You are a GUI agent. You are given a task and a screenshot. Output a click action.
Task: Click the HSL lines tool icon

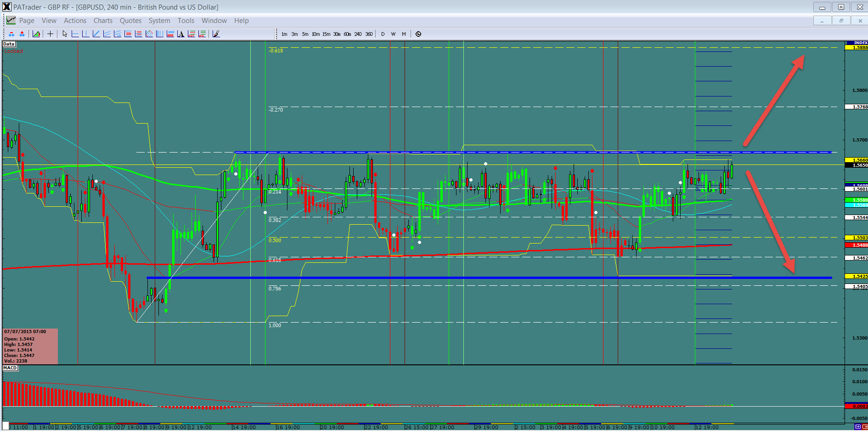(x=202, y=34)
